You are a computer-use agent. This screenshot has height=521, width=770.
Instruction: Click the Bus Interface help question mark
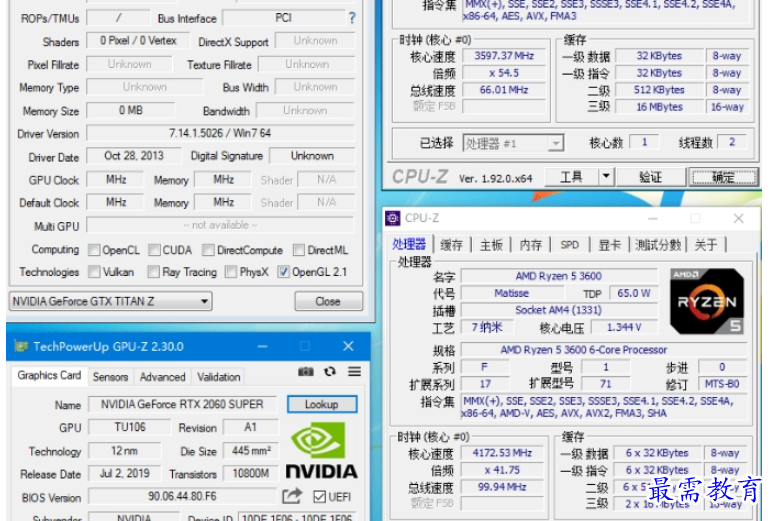[x=352, y=18]
